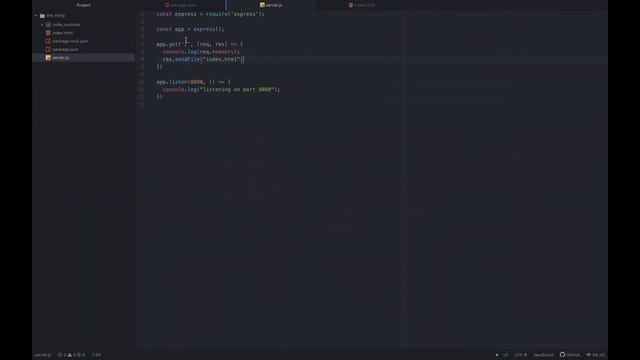
Task: Open linter errors count in status bar
Action: pos(62,355)
